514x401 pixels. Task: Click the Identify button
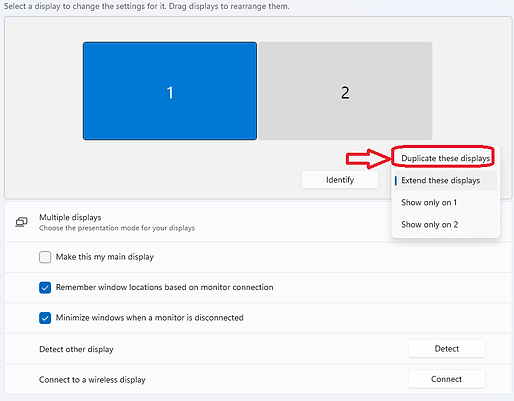(340, 180)
